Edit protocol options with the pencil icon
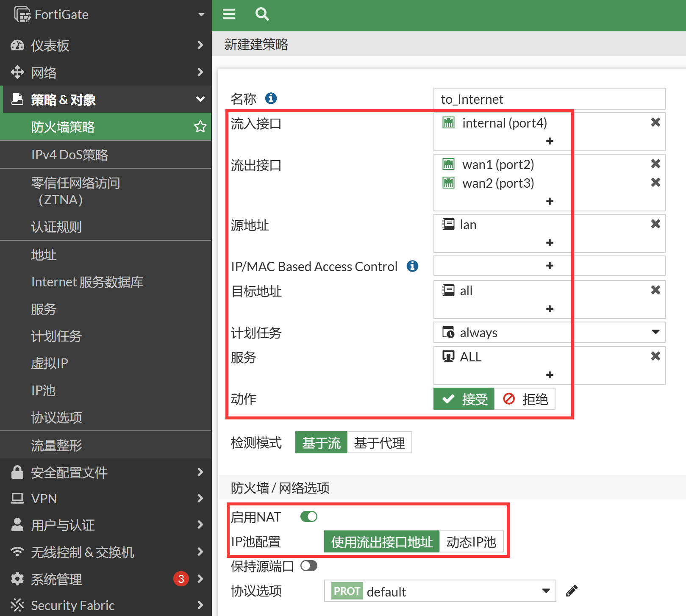Screen dimensions: 686x616 [572, 591]
